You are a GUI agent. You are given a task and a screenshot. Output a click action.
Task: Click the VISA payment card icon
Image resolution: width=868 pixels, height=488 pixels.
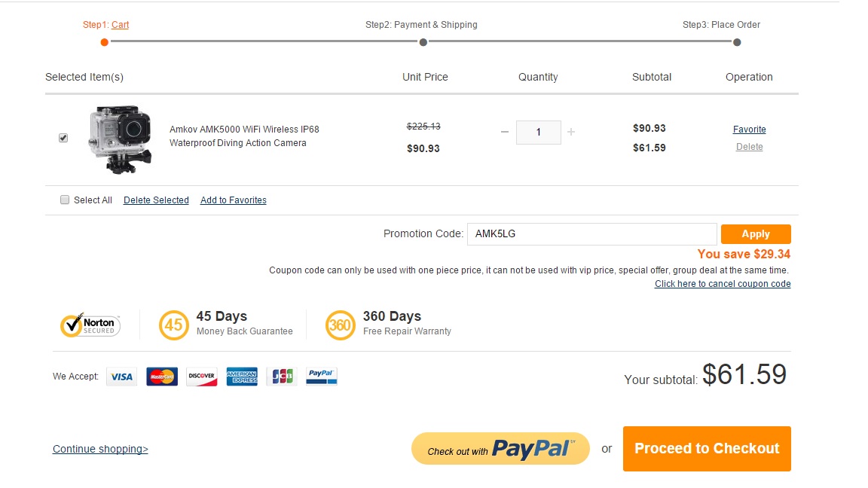[122, 377]
